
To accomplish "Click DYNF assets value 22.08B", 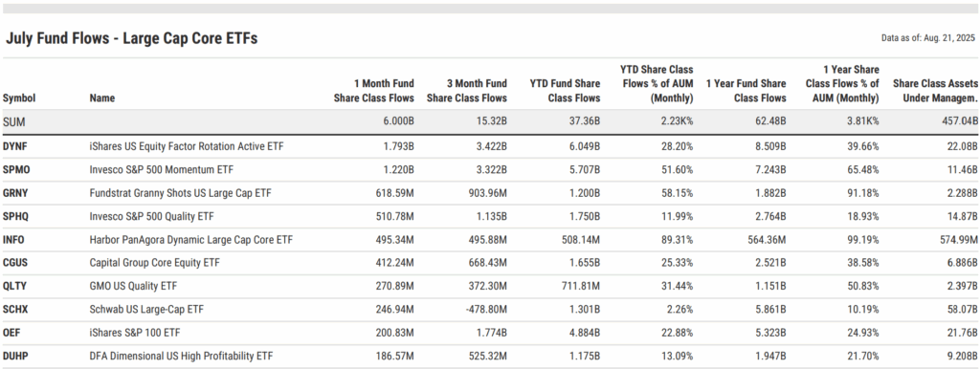I will click(963, 146).
